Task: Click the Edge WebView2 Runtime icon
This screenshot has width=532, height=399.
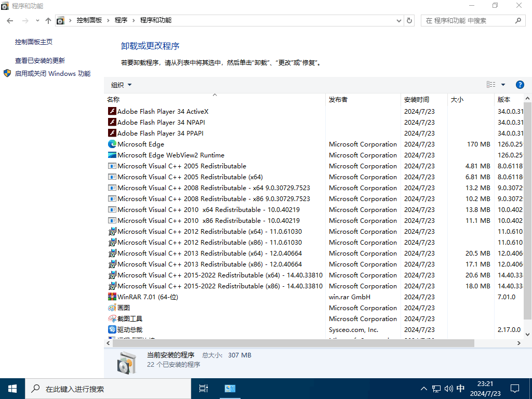Action: pyautogui.click(x=112, y=155)
